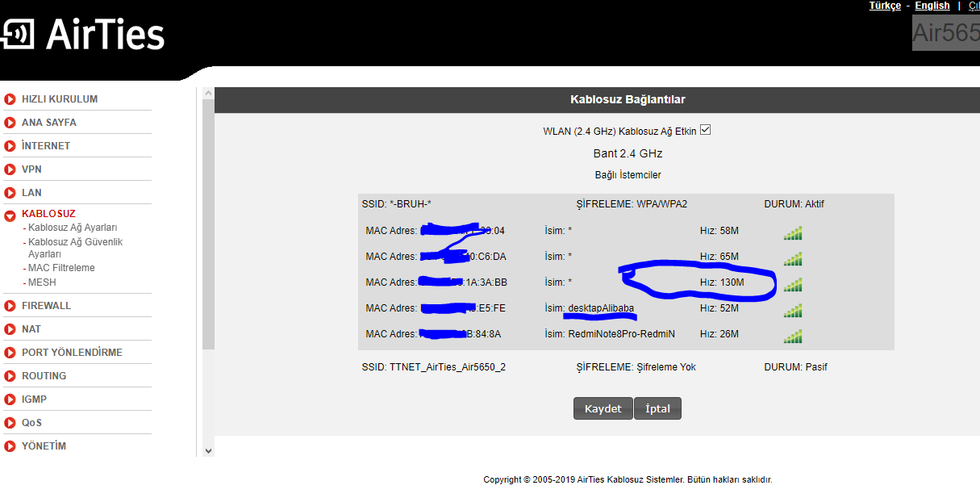Open the PORT YÖNLENDİRME menu
980x502 pixels.
(72, 353)
